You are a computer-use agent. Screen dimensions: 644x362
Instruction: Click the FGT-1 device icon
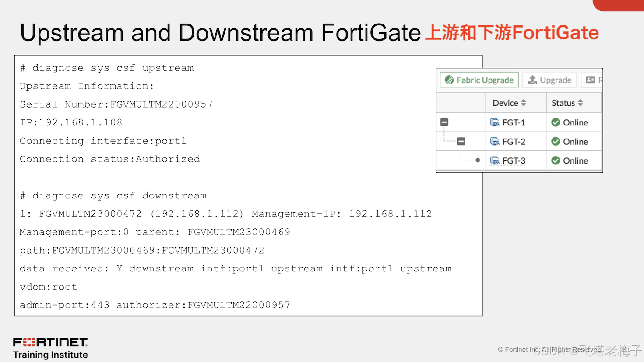(495, 122)
